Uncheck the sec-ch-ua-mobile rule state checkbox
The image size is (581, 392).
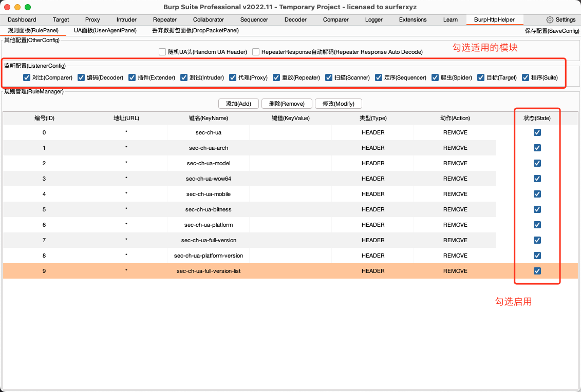pos(537,194)
